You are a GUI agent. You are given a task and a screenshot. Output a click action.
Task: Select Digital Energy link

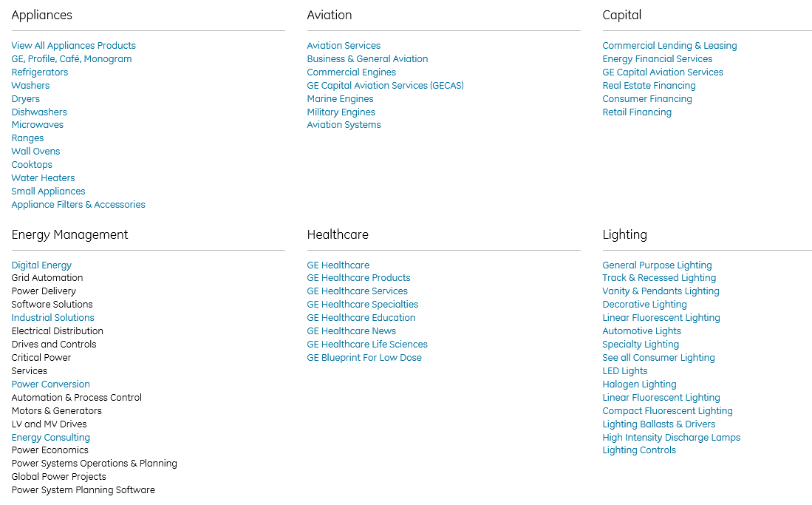point(41,265)
